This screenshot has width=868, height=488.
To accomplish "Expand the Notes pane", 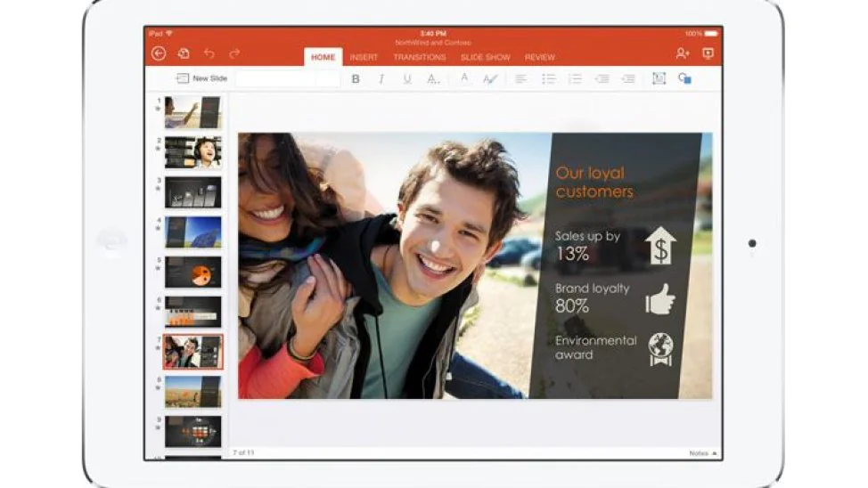I will click(703, 453).
